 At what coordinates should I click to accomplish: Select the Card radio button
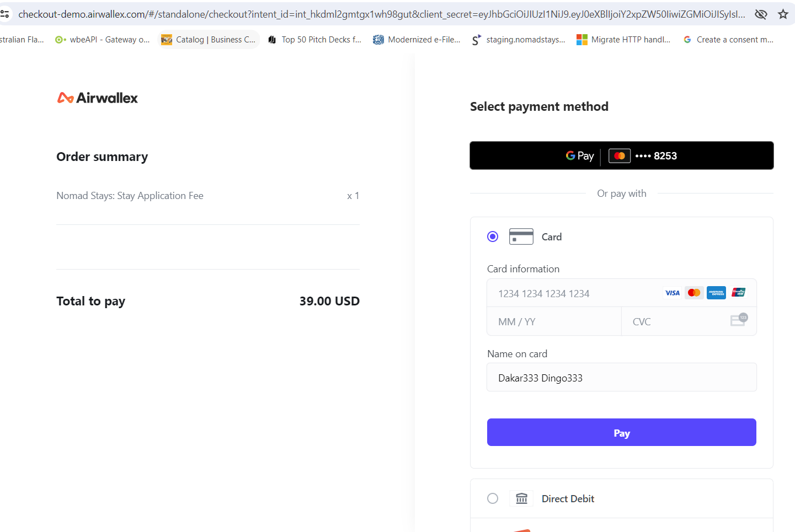tap(493, 237)
